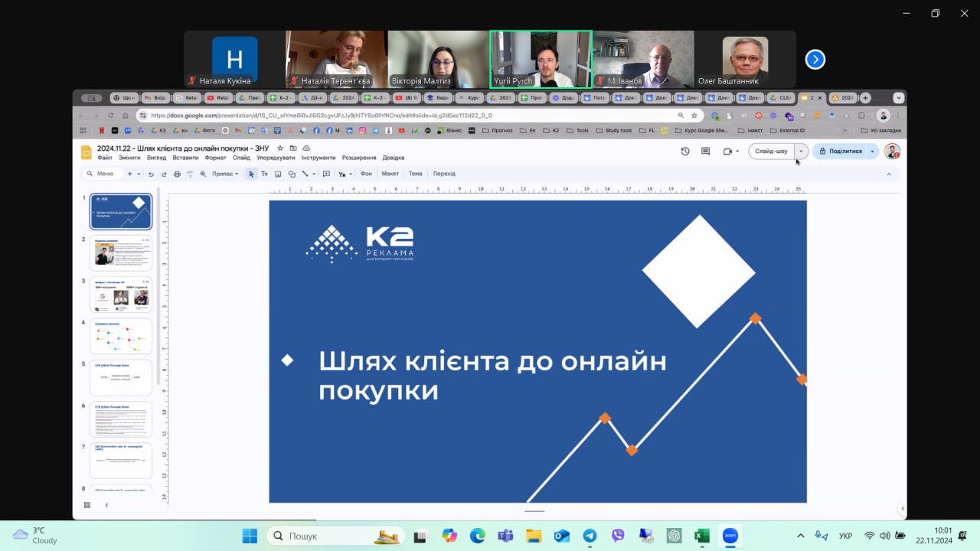This screenshot has height=551, width=980.
Task: Open the Розширення menu
Action: pos(359,158)
